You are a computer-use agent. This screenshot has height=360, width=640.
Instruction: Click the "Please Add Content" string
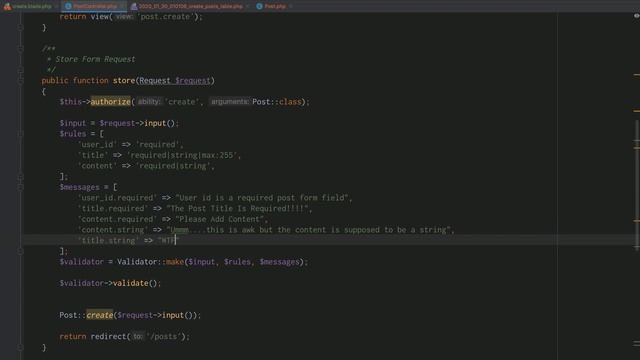pos(219,219)
